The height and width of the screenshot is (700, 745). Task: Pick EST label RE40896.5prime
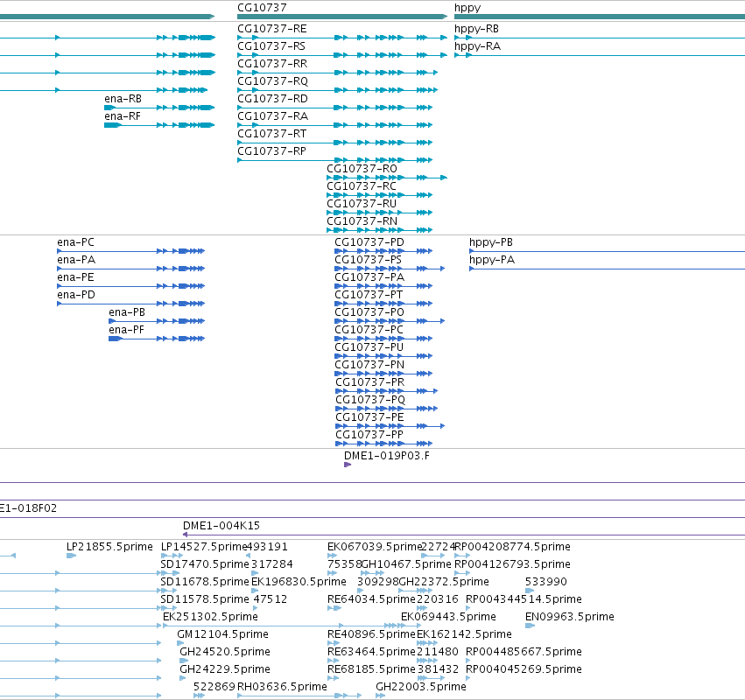point(371,634)
